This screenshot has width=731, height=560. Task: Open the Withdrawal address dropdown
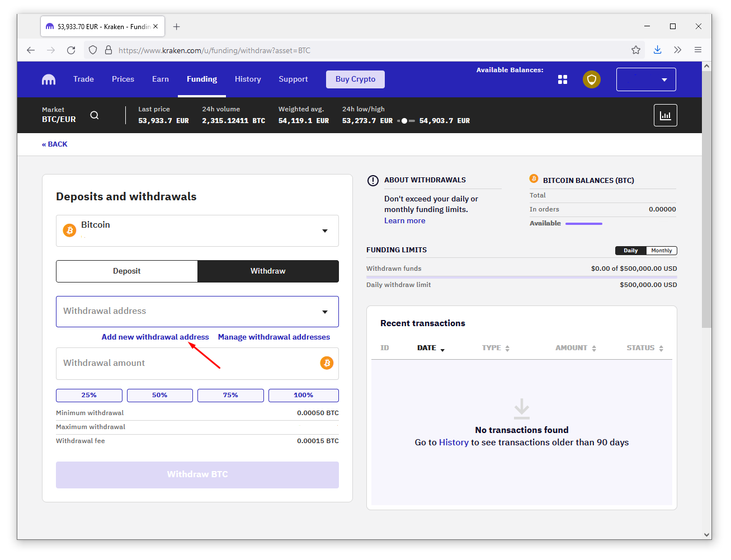click(197, 312)
